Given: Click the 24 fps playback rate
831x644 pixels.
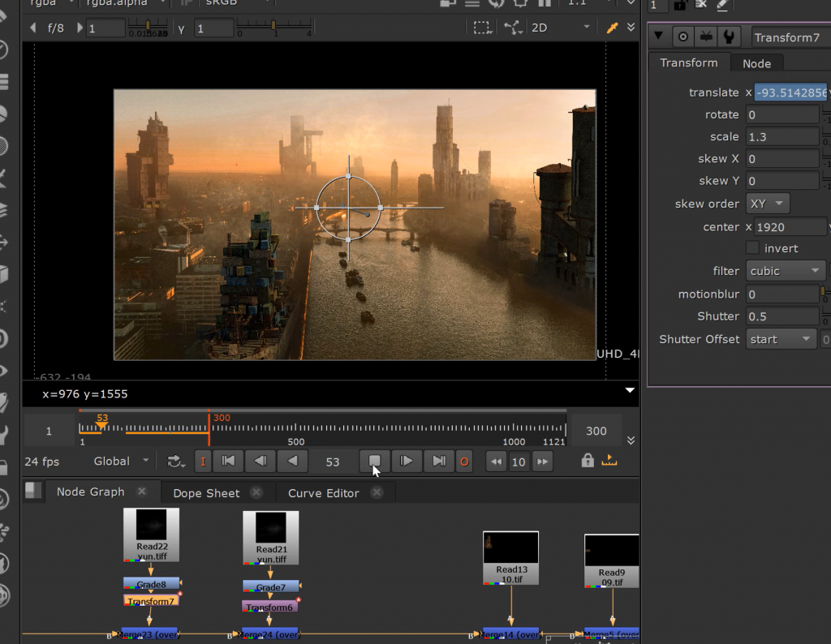Looking at the screenshot, I should (x=42, y=462).
